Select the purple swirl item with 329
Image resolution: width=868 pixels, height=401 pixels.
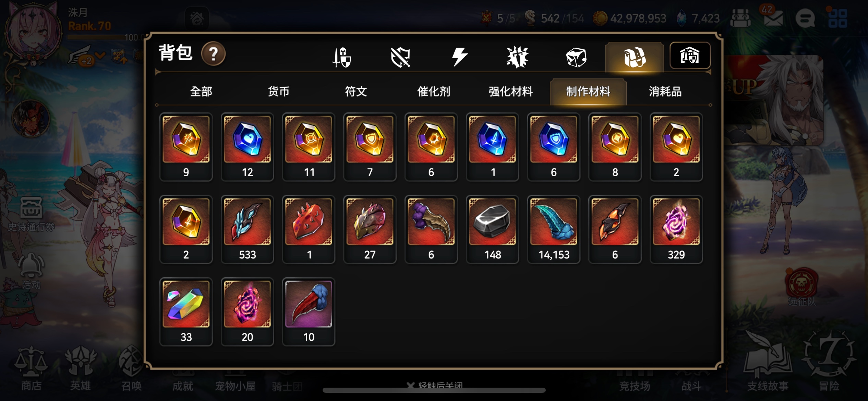pos(676,230)
